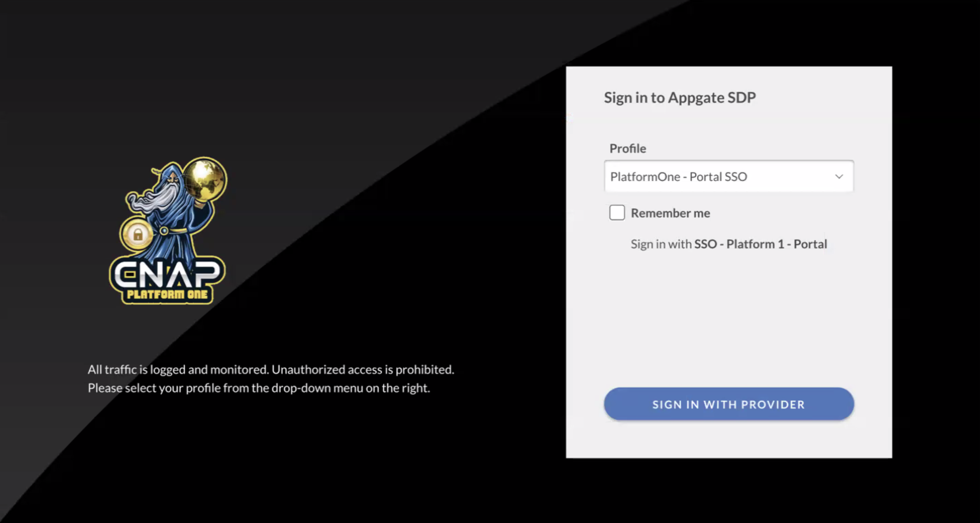This screenshot has width=980, height=523.
Task: Click the wizard's hooded face in logo
Action: [x=173, y=178]
